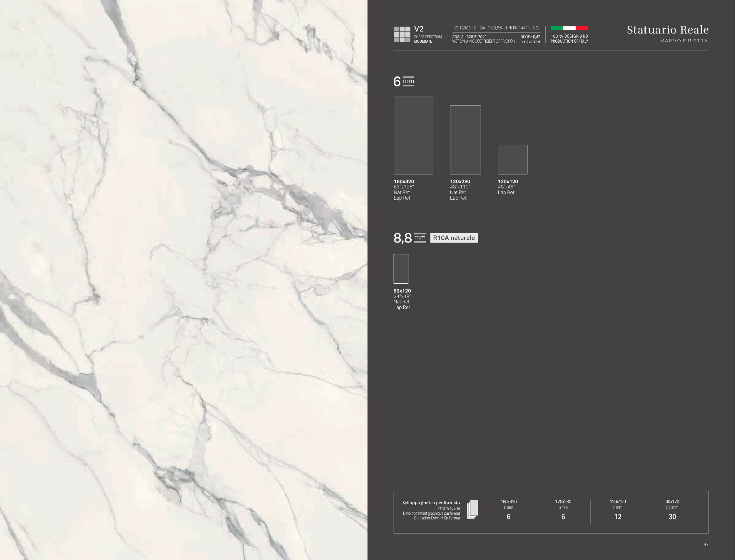Click the 120x120 pattern count 12
This screenshot has height=560, width=735.
pyautogui.click(x=618, y=517)
